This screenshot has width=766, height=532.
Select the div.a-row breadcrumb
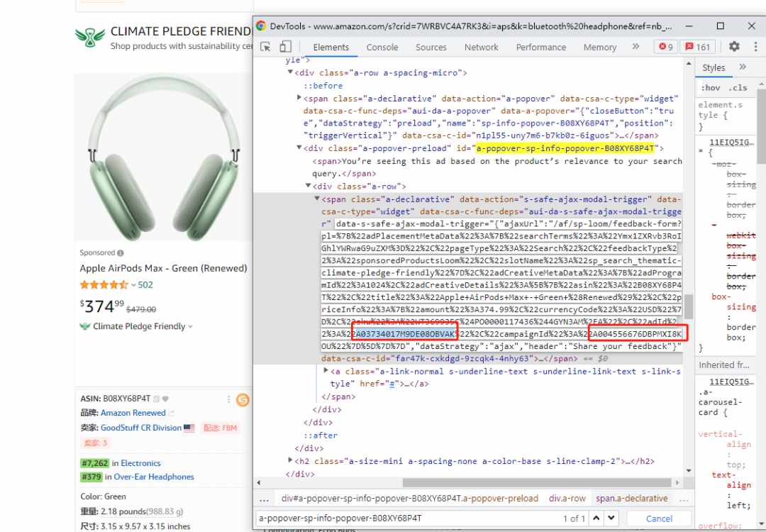coord(567,499)
